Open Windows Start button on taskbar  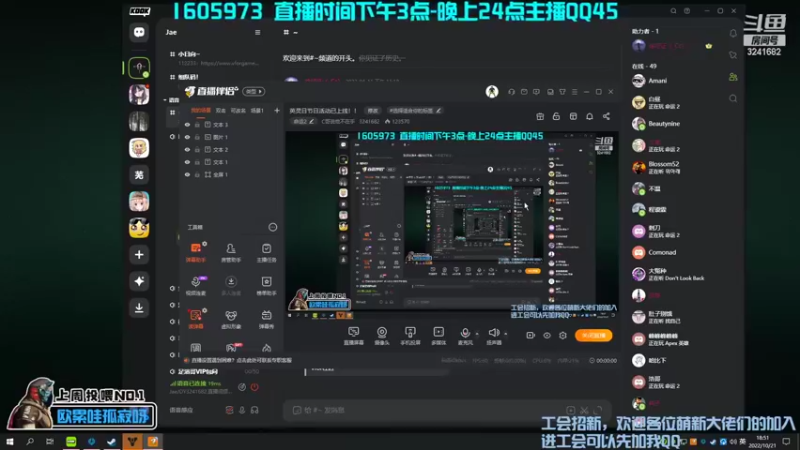click(x=10, y=441)
